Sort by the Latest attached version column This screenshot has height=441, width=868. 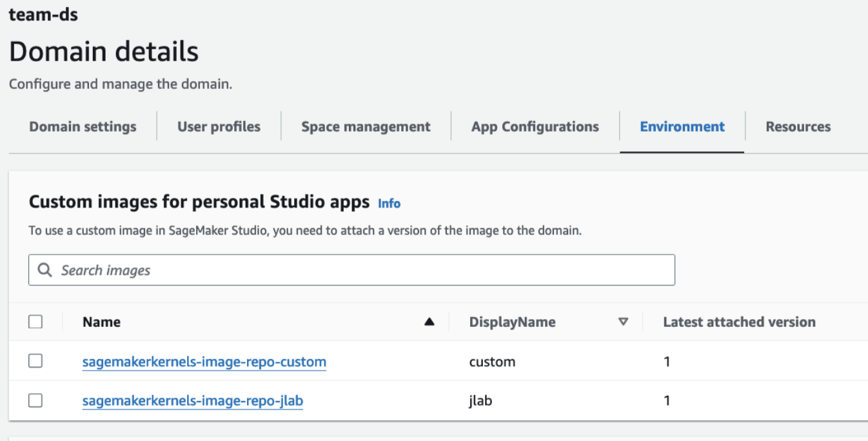tap(739, 322)
